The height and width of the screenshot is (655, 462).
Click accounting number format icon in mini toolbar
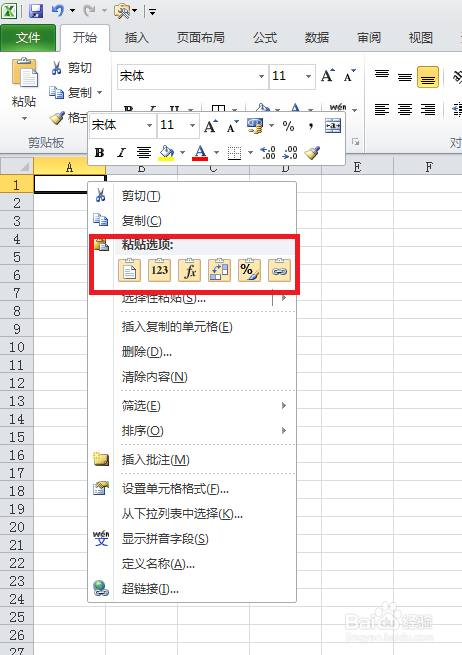tap(255, 126)
